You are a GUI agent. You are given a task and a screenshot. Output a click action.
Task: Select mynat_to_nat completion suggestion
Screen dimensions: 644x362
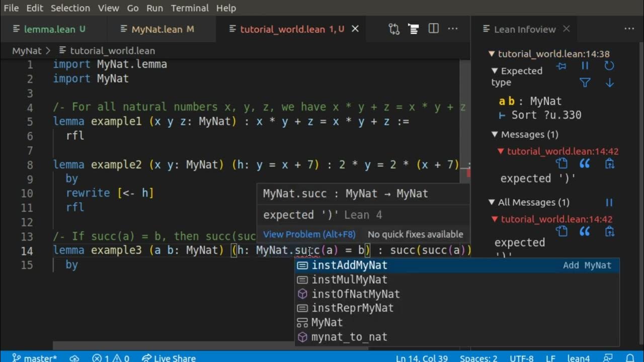click(x=457, y=337)
